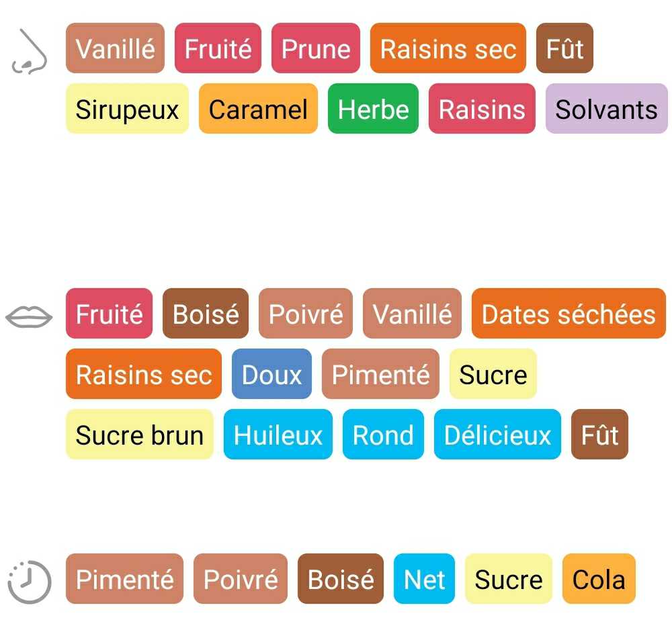Tap the Sirupeux tag
672x628 pixels.
click(127, 109)
